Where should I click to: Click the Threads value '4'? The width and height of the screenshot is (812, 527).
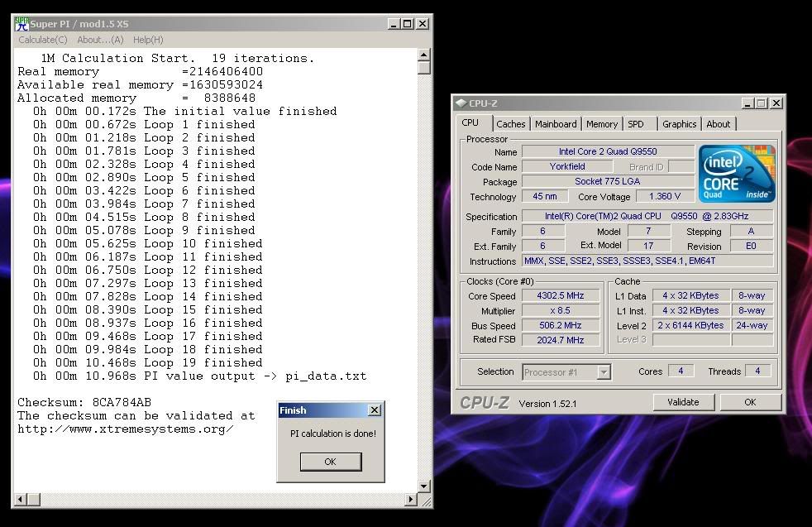[757, 371]
